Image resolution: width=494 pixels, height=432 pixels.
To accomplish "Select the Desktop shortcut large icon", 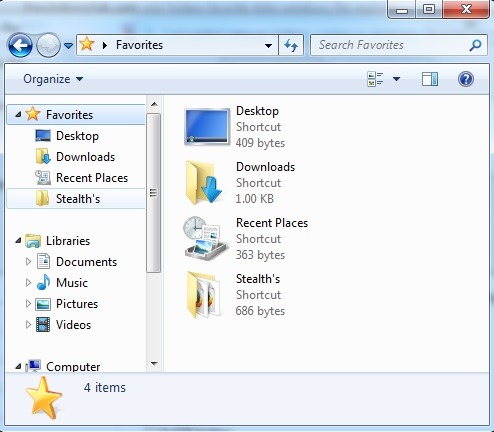I will pos(207,127).
